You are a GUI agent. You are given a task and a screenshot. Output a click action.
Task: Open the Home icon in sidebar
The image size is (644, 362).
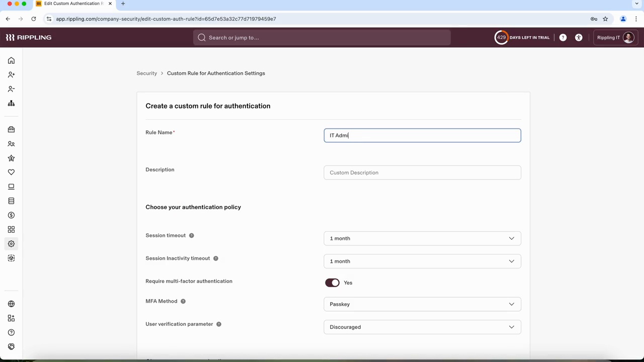(x=11, y=60)
